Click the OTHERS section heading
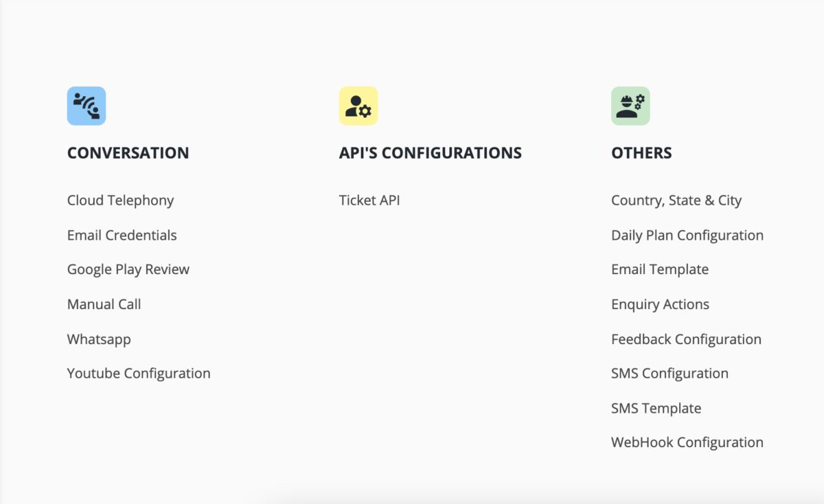This screenshot has height=504, width=824. coord(641,153)
